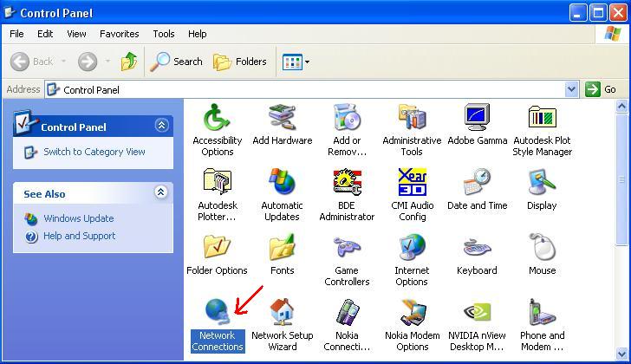This screenshot has width=631, height=364.
Task: Expand the Address bar dropdown
Action: pyautogui.click(x=571, y=89)
